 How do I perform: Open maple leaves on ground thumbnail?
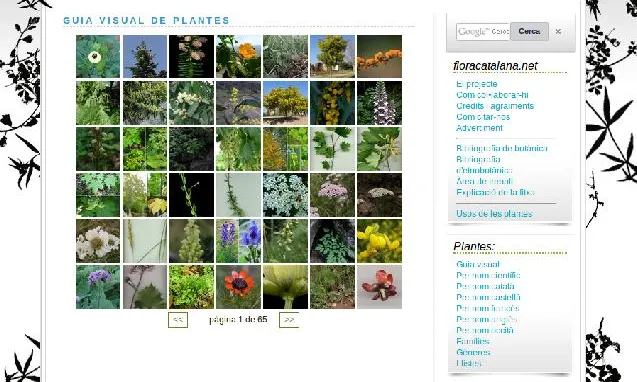tap(98, 195)
